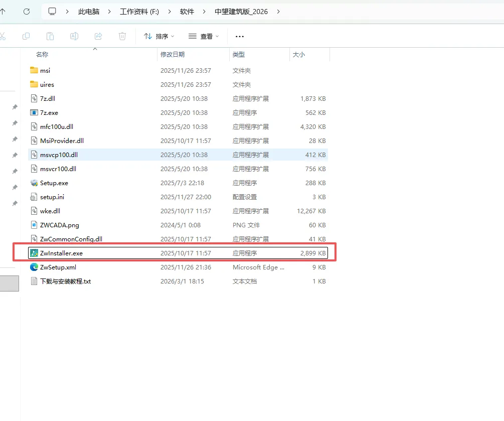Select the ZwInstaller.exe application icon
The height and width of the screenshot is (421, 504).
[x=34, y=253]
